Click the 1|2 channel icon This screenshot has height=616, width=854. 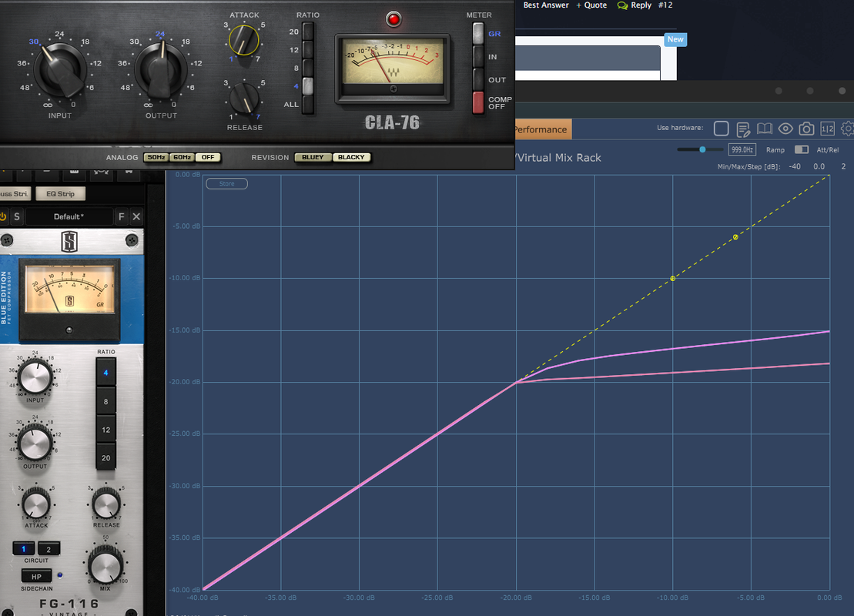tap(827, 129)
